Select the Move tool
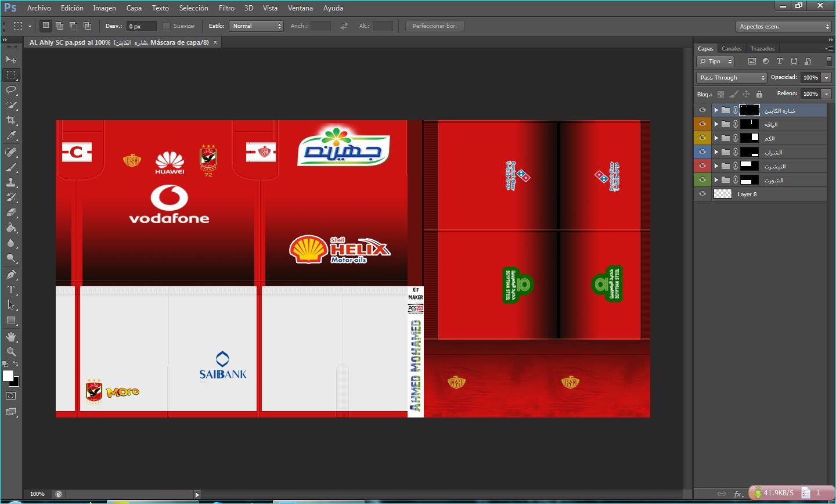Screen dimensions: 836x504 point(11,60)
